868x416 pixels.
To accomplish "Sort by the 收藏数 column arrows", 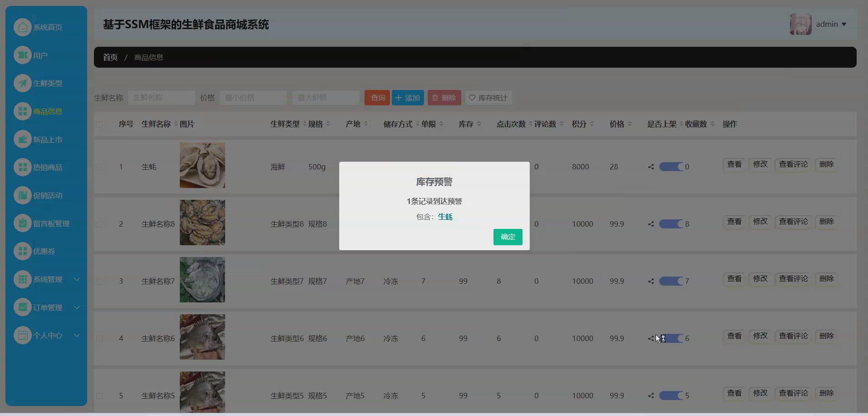I will pos(712,124).
